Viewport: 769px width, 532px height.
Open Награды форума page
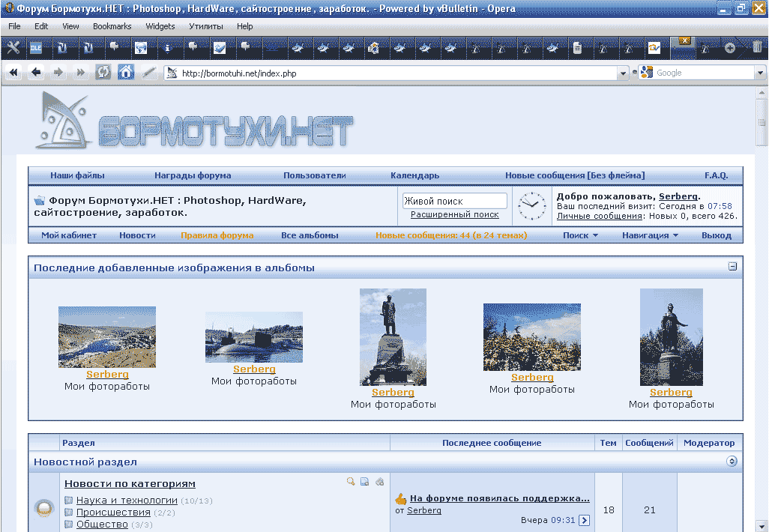tap(193, 175)
